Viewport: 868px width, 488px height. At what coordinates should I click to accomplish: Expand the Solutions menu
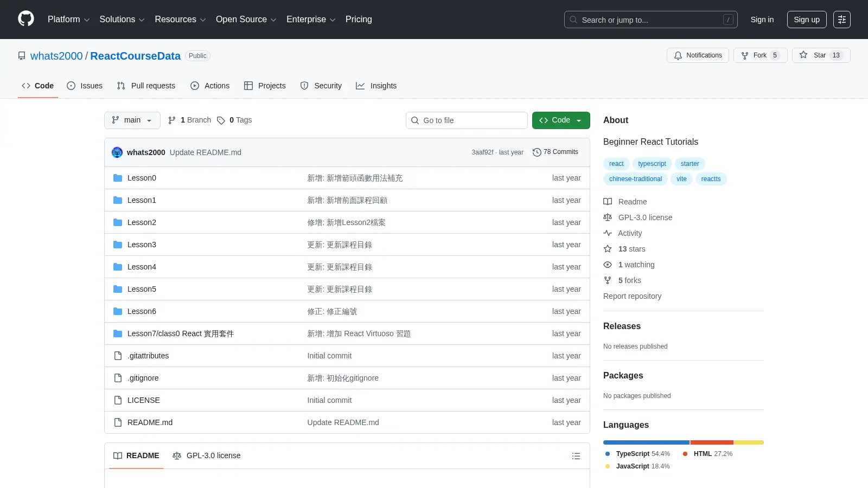pyautogui.click(x=122, y=20)
